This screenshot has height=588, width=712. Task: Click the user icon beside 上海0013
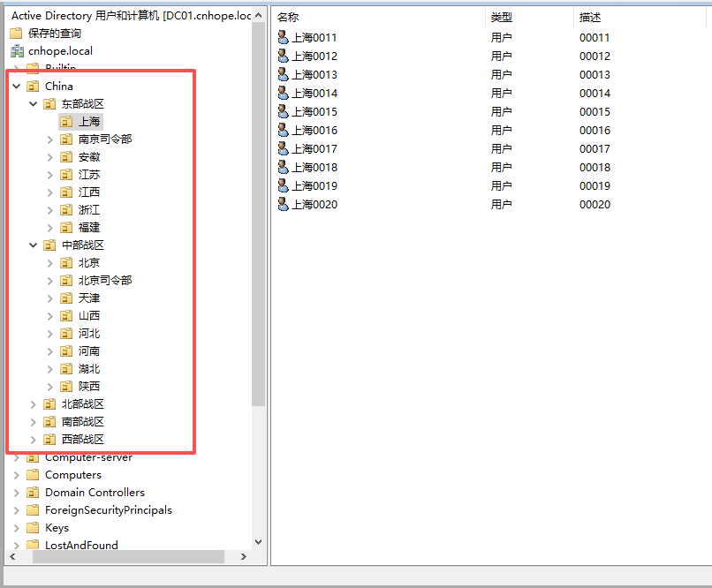(283, 74)
